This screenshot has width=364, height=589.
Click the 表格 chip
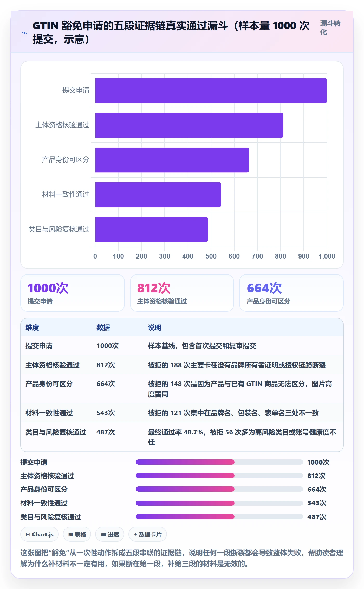[77, 534]
